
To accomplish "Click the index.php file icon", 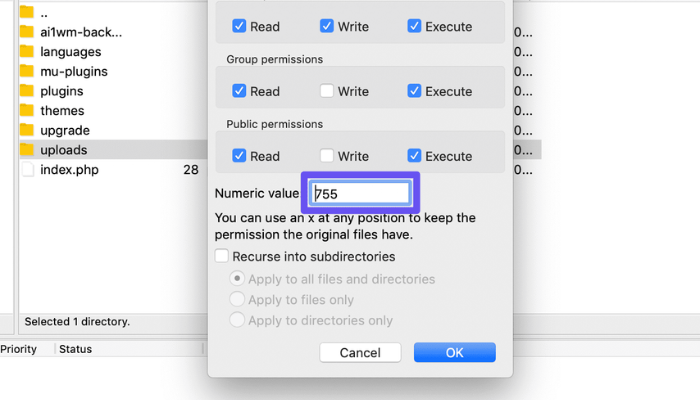I will click(x=27, y=170).
